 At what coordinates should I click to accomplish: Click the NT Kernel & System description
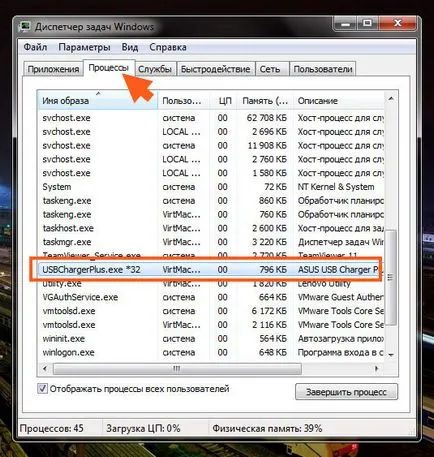(x=336, y=187)
